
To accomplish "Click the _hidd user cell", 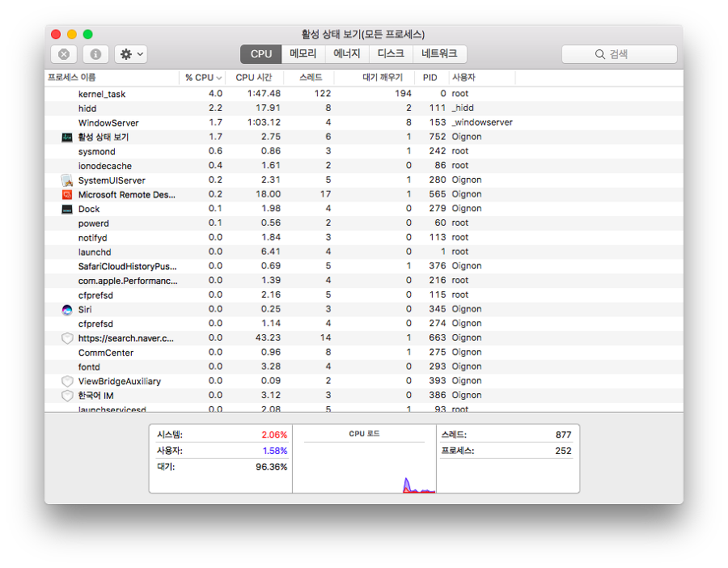I will coord(463,108).
